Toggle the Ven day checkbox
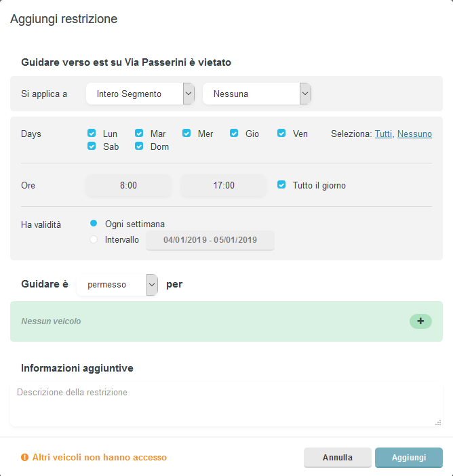 [281, 134]
